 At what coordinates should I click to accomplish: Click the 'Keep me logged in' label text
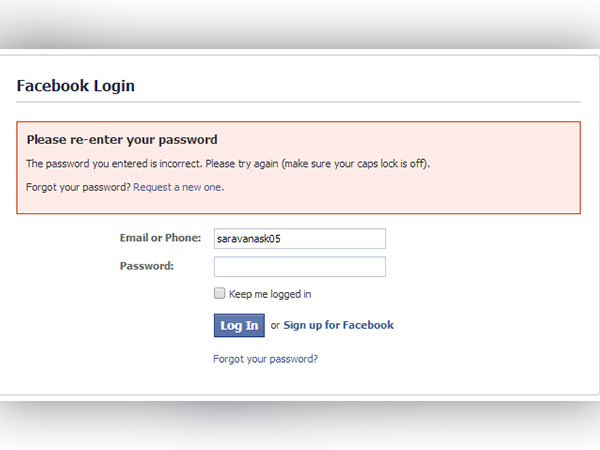(x=270, y=294)
